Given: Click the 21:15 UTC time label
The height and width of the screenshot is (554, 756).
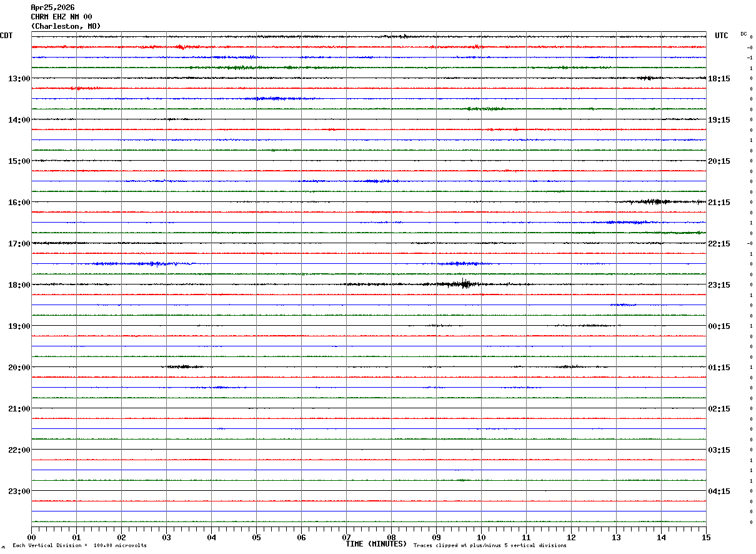Looking at the screenshot, I should [719, 203].
